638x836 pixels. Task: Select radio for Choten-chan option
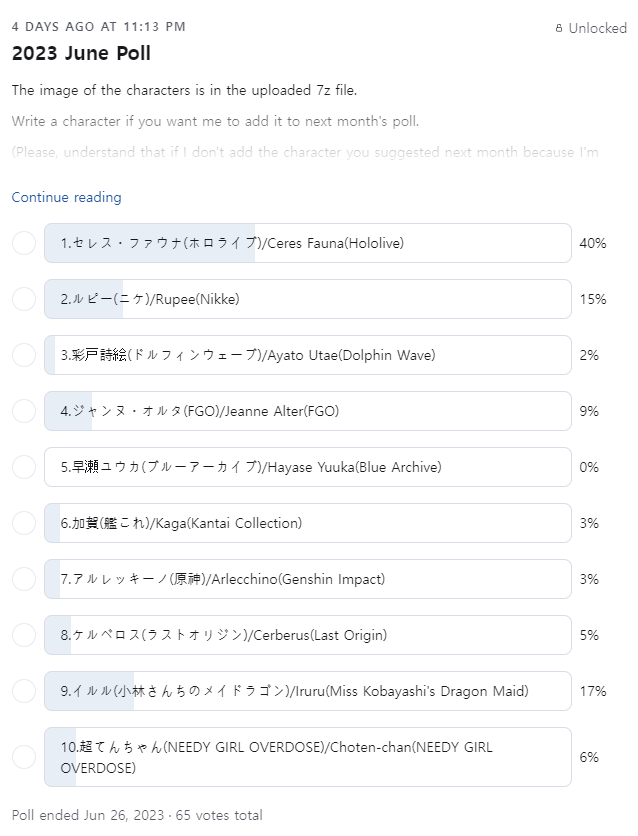coord(24,757)
